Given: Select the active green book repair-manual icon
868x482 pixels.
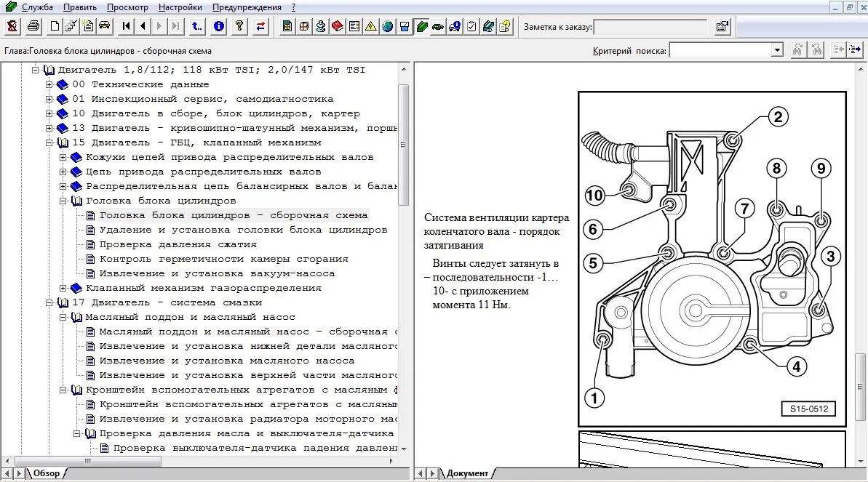Looking at the screenshot, I should (421, 26).
